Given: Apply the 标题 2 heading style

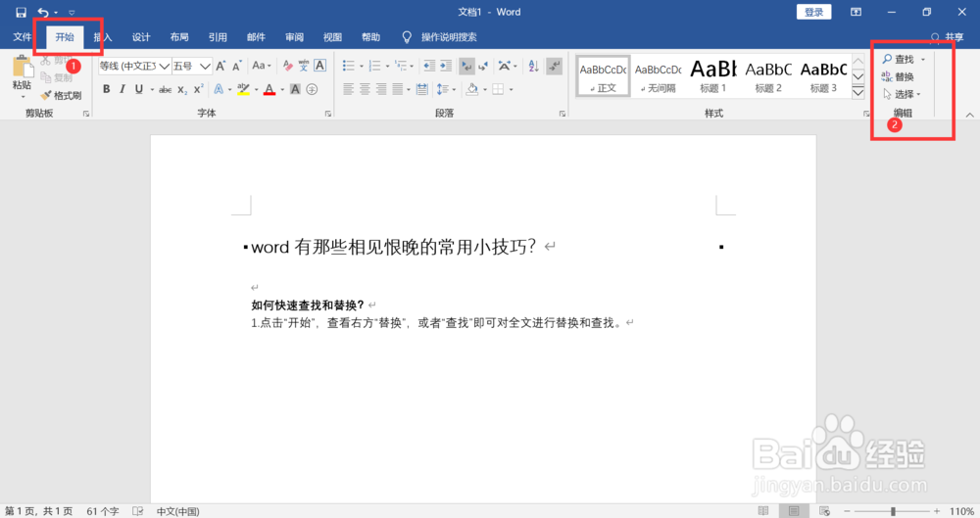Looking at the screenshot, I should 768,75.
